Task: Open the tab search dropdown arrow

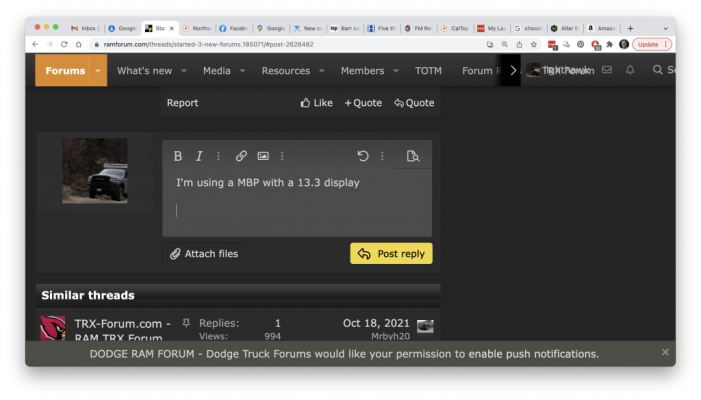Action: (x=666, y=28)
